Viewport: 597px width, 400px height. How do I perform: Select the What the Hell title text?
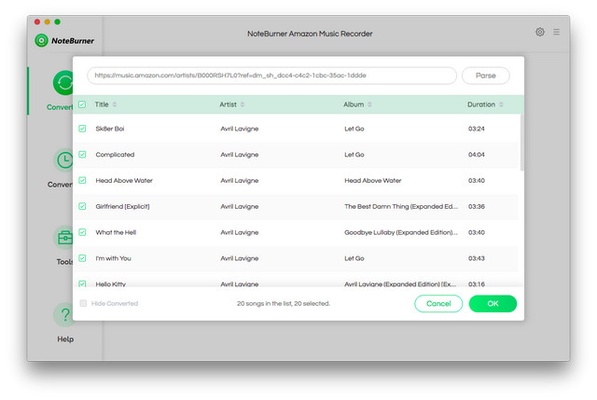pyautogui.click(x=116, y=232)
